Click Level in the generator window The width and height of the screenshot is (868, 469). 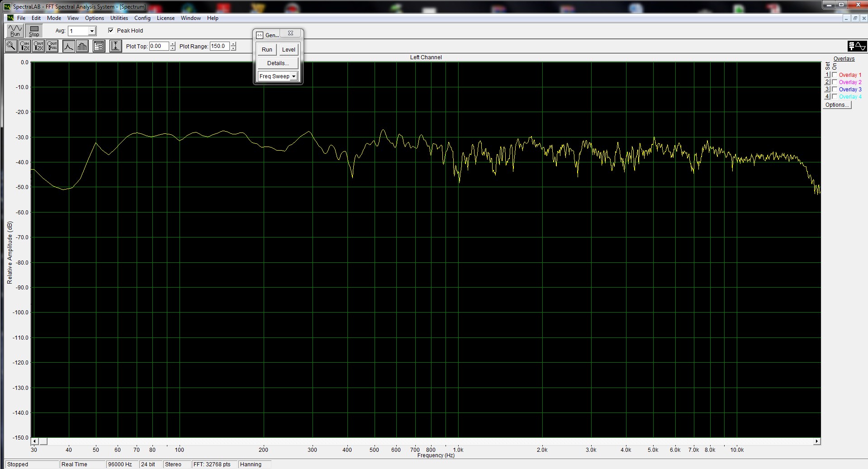tap(289, 50)
